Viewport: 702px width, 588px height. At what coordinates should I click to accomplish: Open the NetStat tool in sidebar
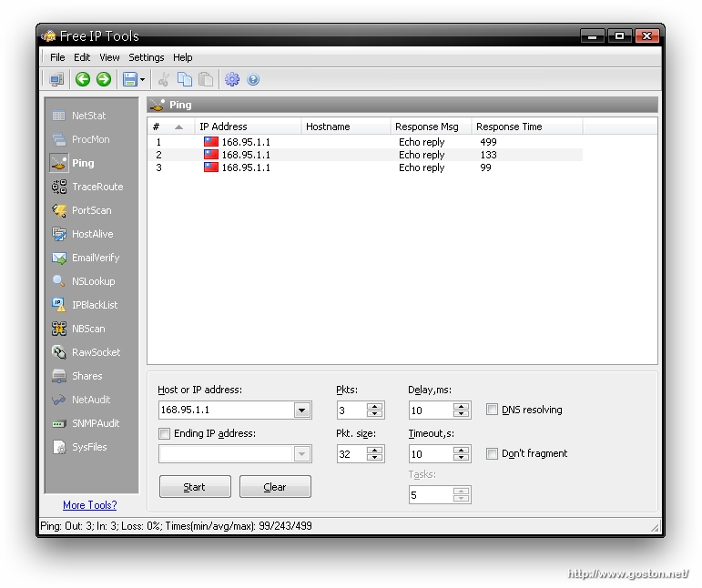88,116
